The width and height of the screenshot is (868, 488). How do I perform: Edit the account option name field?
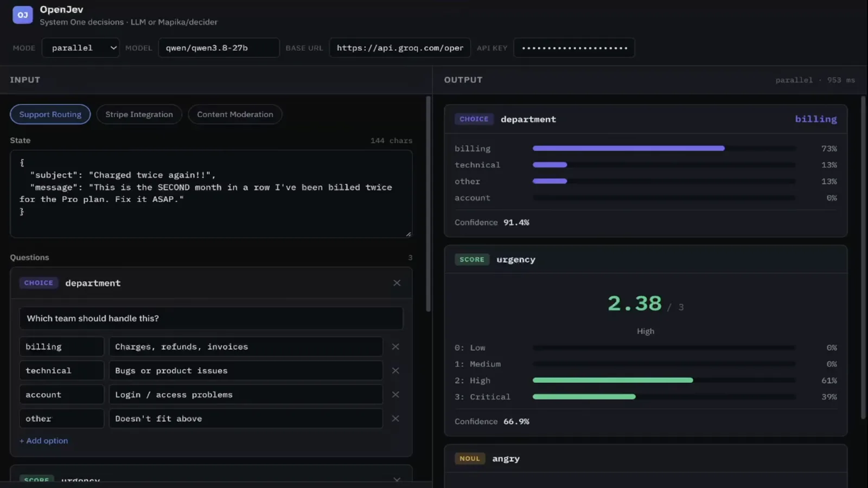pos(61,395)
